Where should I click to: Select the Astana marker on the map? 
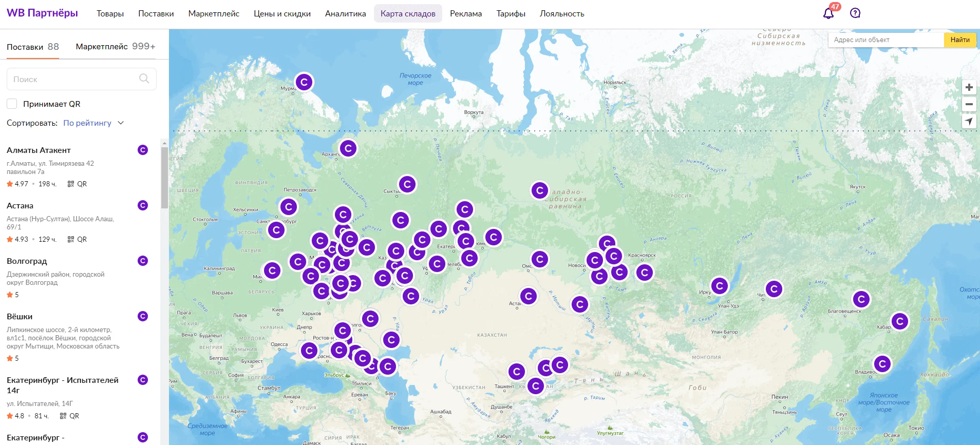[529, 296]
